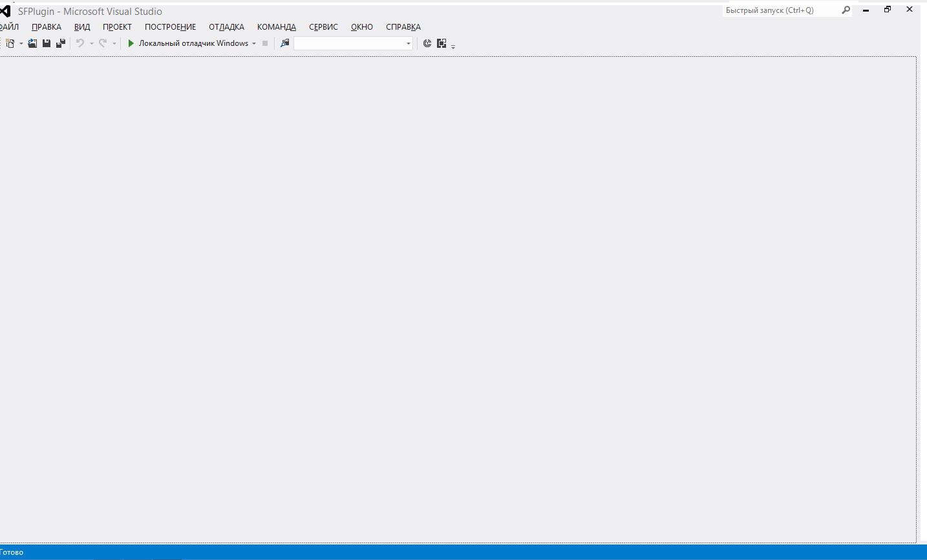Click the Visual Studio logo icon
This screenshot has height=560, width=927.
5,11
